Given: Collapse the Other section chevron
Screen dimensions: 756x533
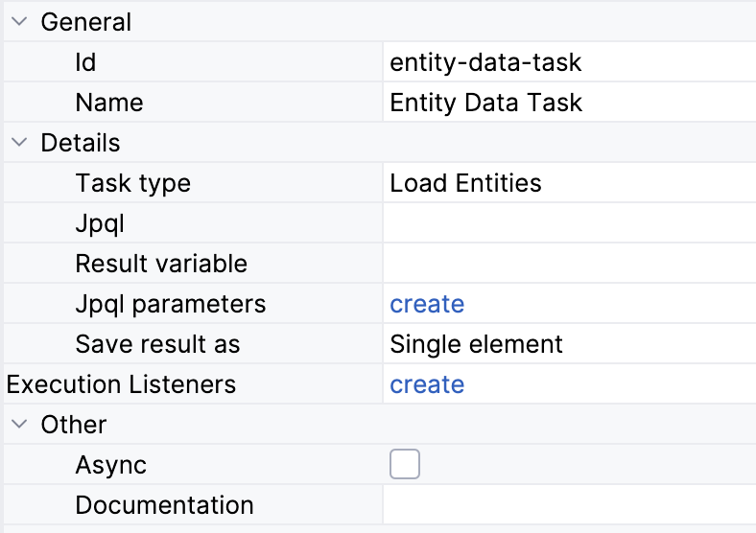Looking at the screenshot, I should tap(19, 425).
